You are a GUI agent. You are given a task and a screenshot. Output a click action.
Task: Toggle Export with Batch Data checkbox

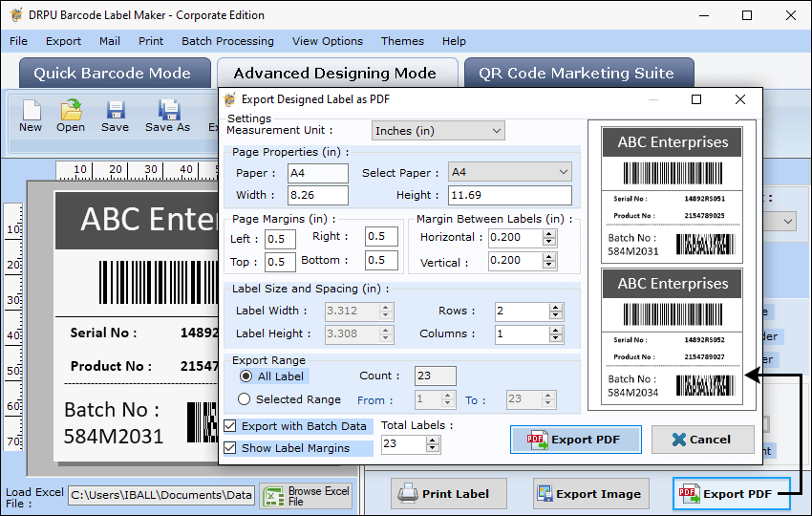(230, 426)
